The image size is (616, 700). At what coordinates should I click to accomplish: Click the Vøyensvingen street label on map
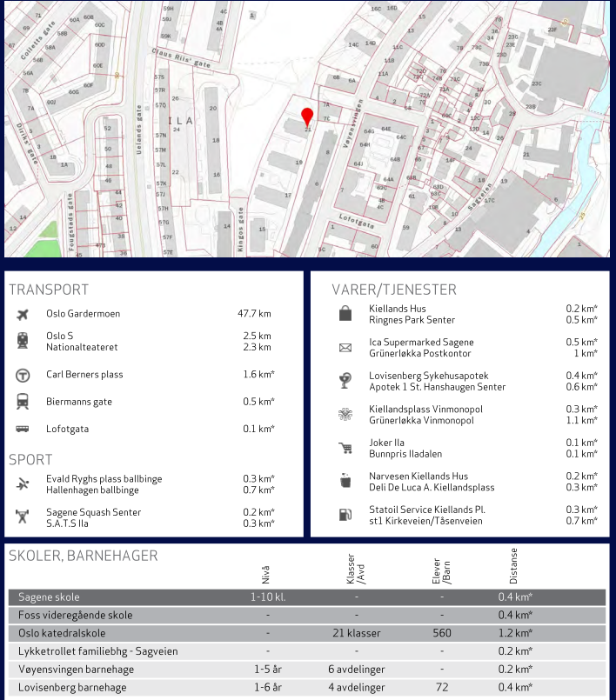pyautogui.click(x=352, y=123)
